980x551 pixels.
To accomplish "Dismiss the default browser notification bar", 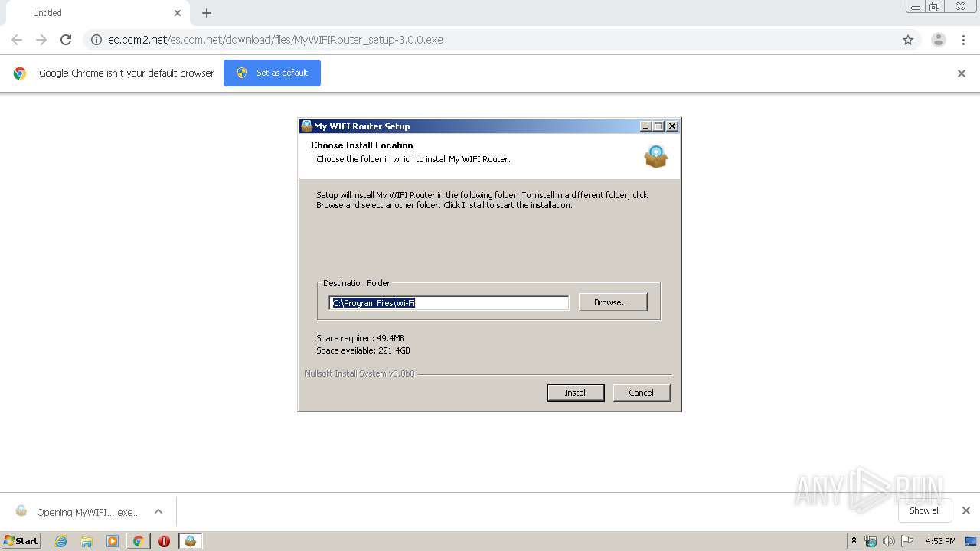I will pos(962,73).
